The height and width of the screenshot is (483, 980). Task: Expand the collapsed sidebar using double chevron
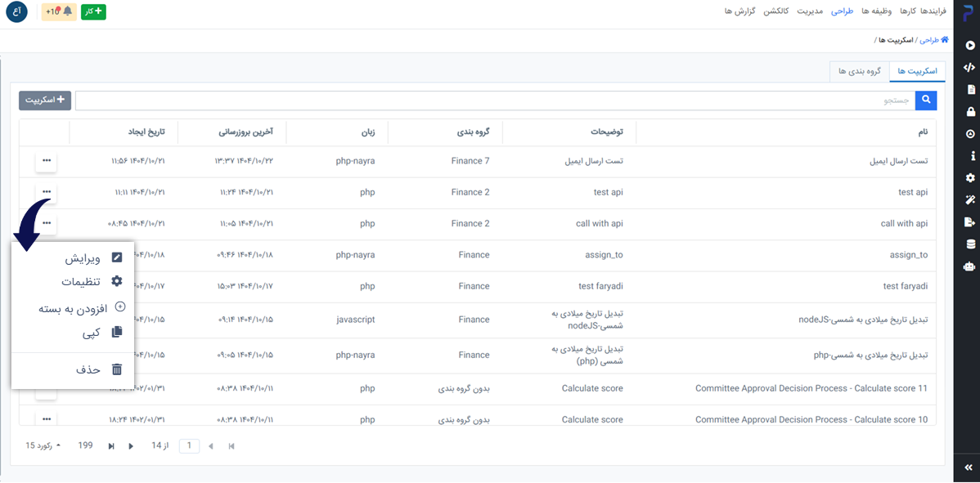coord(969,467)
